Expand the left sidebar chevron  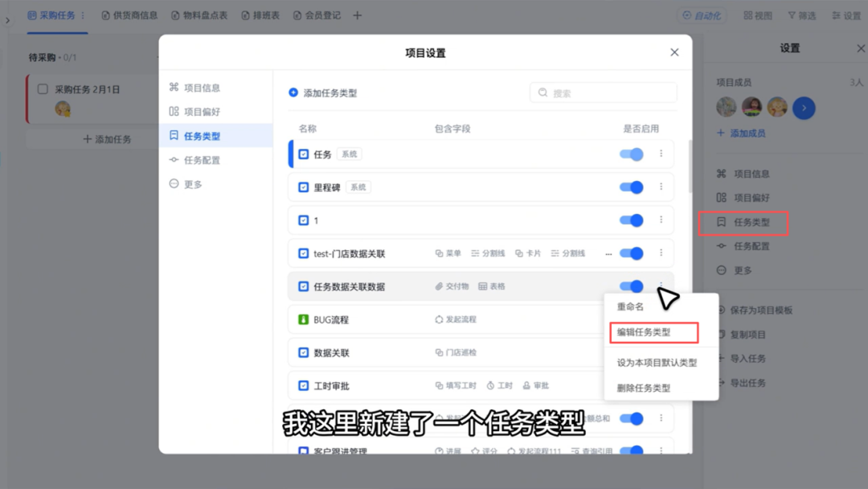coord(7,20)
